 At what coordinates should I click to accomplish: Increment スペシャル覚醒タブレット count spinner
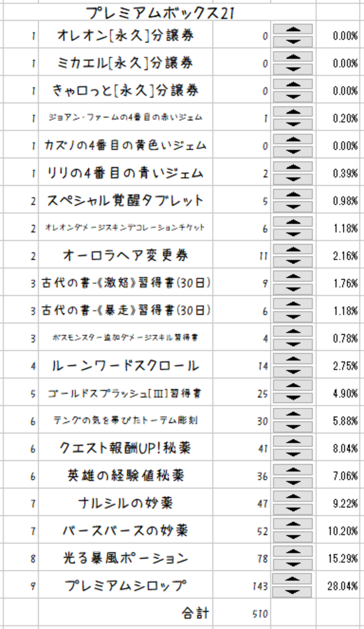point(293,194)
